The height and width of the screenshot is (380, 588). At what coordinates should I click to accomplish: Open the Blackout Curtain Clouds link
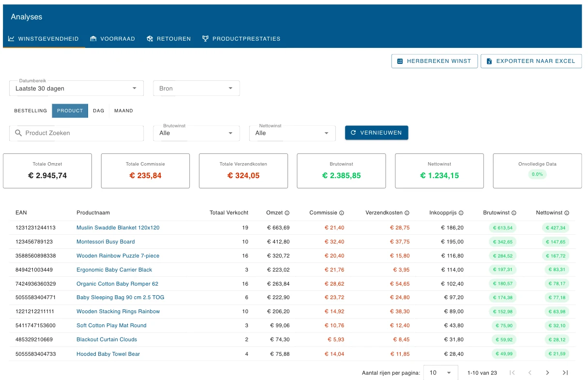click(106, 339)
